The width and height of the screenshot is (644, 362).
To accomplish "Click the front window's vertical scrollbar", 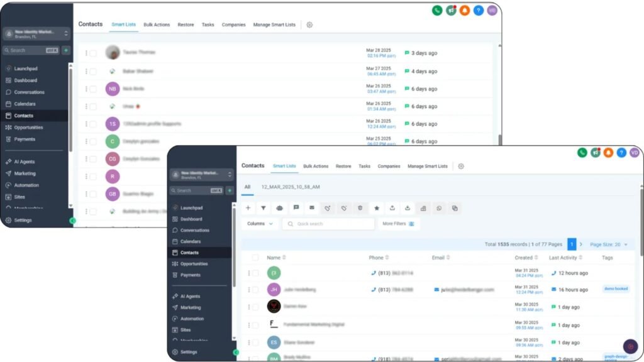I will coord(641,220).
